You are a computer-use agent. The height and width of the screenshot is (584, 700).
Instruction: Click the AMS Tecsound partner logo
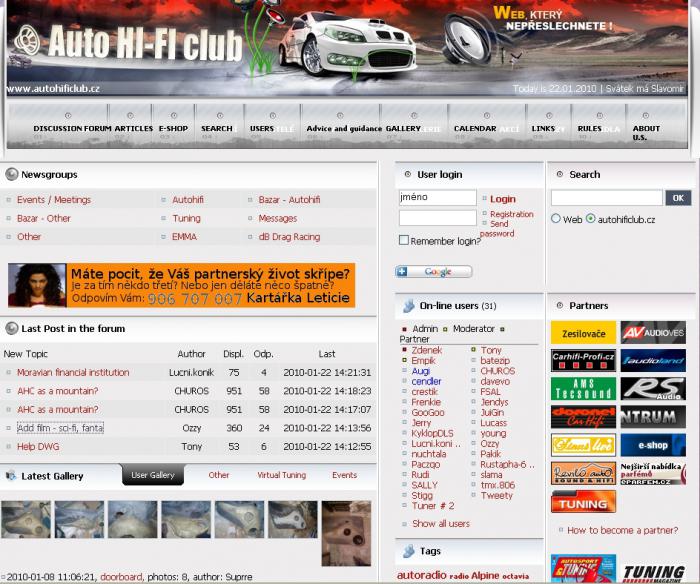click(x=583, y=389)
